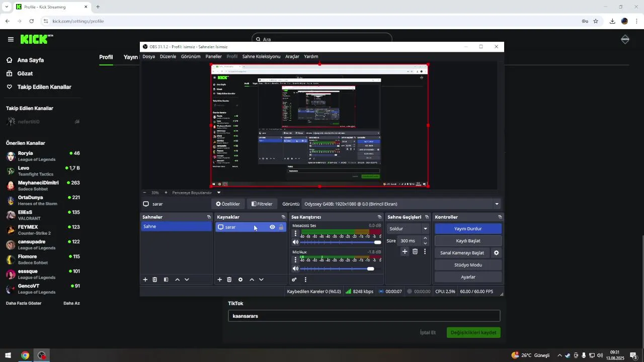Add a new source in Kaynaklar panel
The height and width of the screenshot is (362, 644).
[219, 280]
